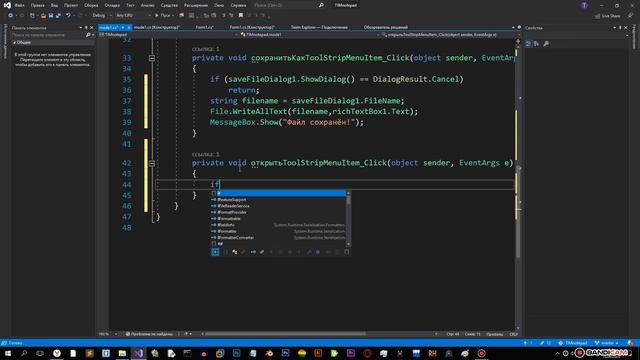
Task: Select the IFeatureSupport suggestion in IntelliSense
Action: pos(278,200)
